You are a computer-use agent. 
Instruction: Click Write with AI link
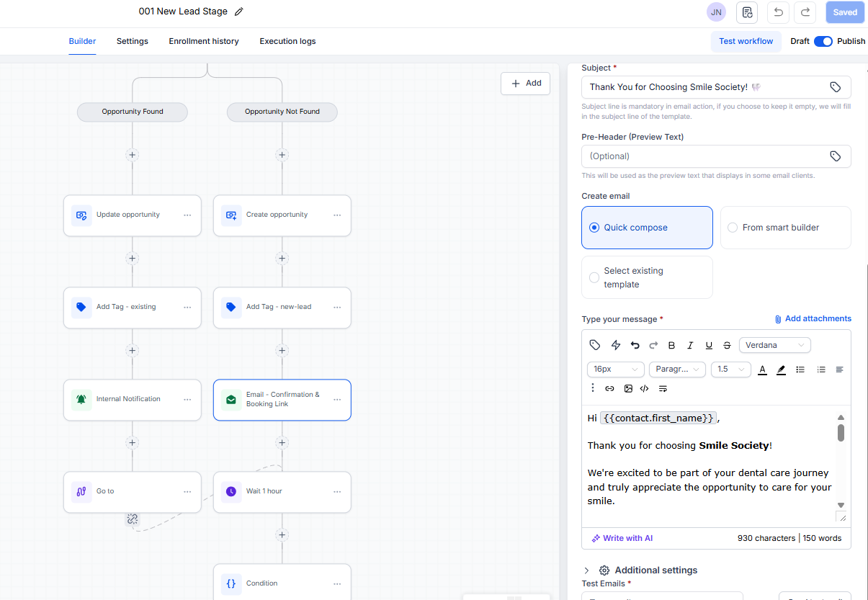pos(622,538)
